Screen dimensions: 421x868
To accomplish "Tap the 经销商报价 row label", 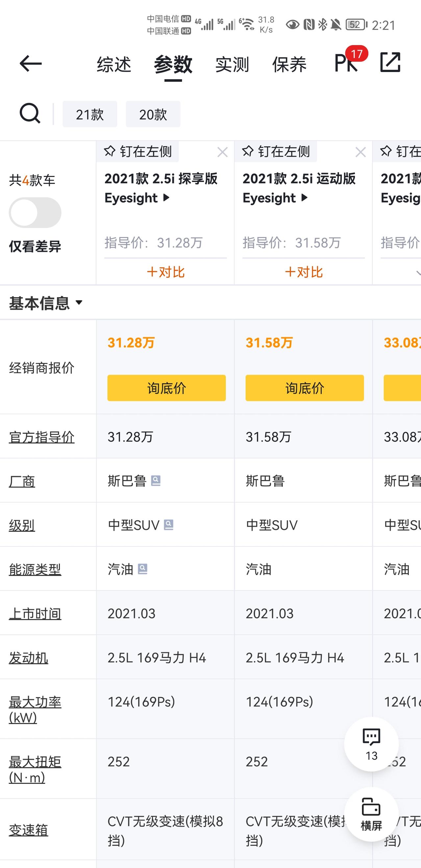I will pos(42,368).
